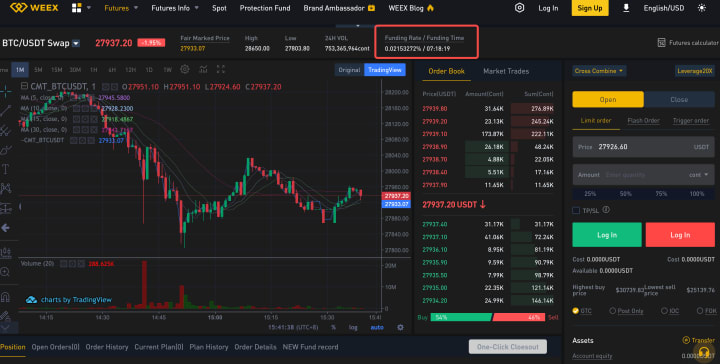
Task: Select the patterns drawing tool
Action: coord(6,188)
